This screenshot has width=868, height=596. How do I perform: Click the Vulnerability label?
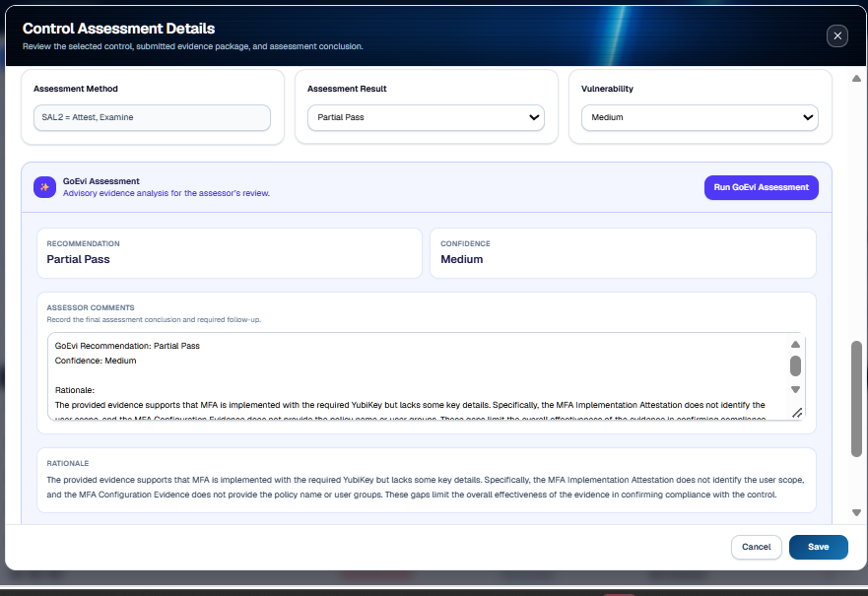607,89
